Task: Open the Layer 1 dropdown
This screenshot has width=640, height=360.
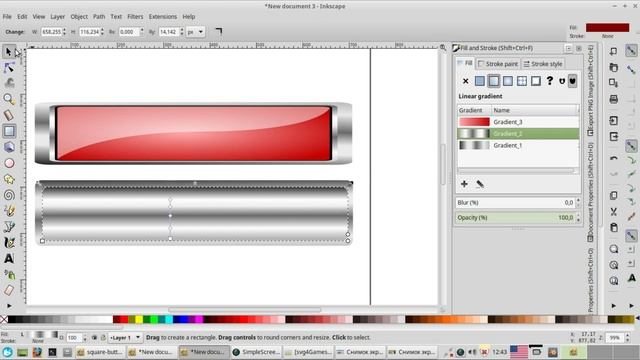Action: [x=125, y=338]
